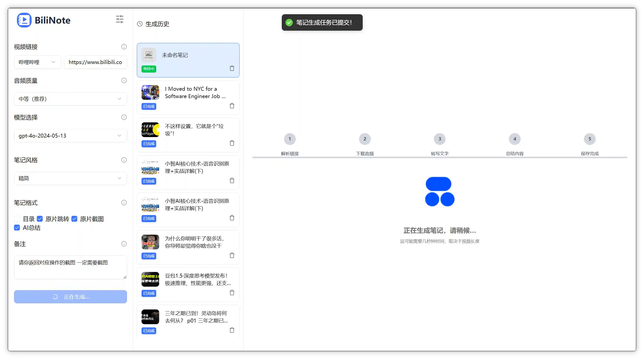
Task: Open the I Moved to NYC note thumbnail
Action: point(150,92)
